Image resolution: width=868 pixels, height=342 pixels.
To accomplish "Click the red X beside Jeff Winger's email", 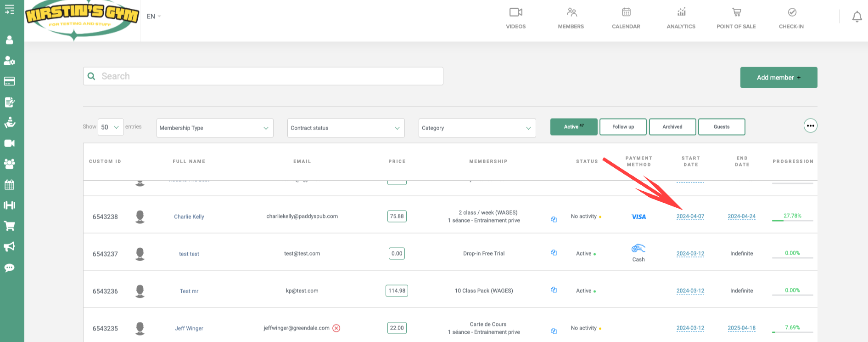I will point(336,328).
